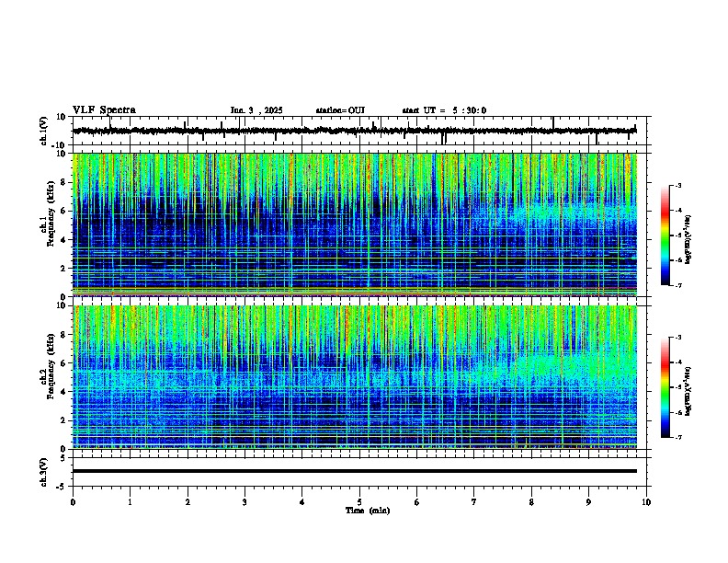The image size is (728, 563).
Task: Click the "-3" label on ch.1 color bar
Action: [677, 185]
